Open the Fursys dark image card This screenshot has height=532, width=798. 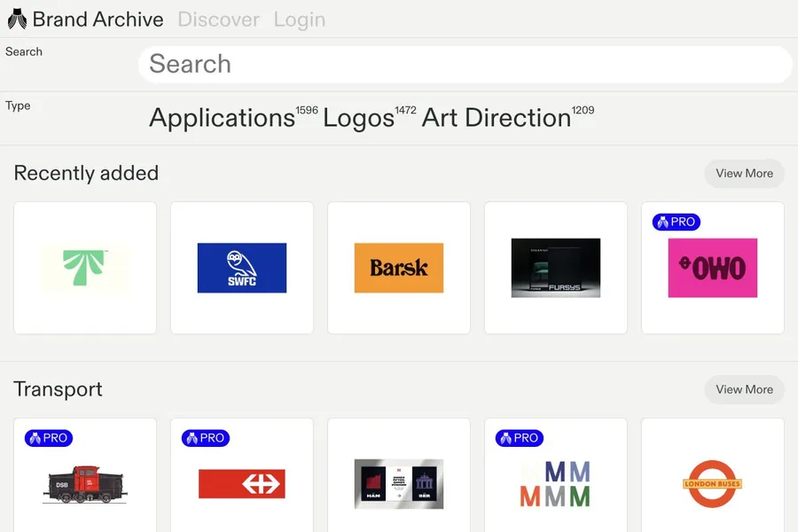[x=556, y=268]
